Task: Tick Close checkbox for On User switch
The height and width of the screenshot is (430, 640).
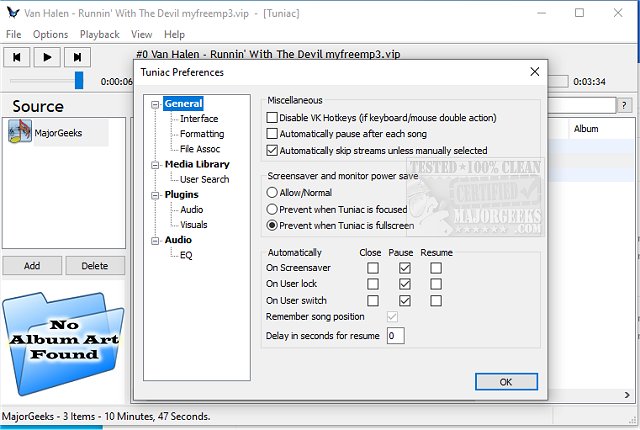Action: (x=373, y=301)
